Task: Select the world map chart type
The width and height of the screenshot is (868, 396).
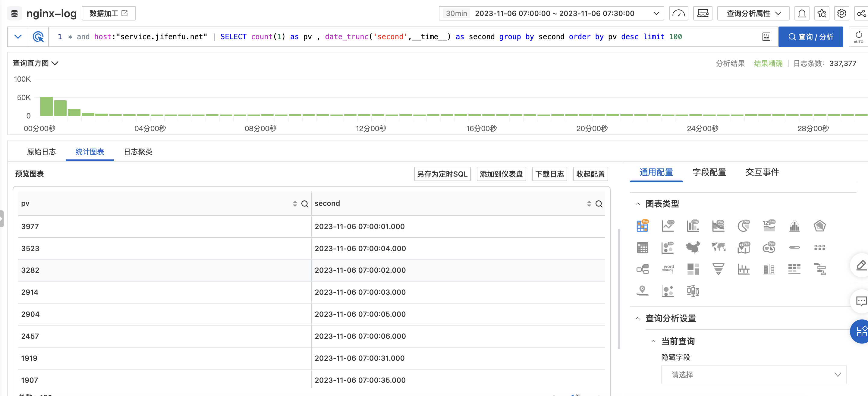Action: tap(719, 247)
